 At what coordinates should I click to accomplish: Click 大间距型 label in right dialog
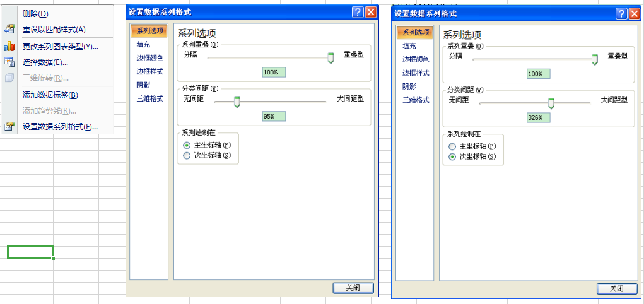tap(614, 100)
